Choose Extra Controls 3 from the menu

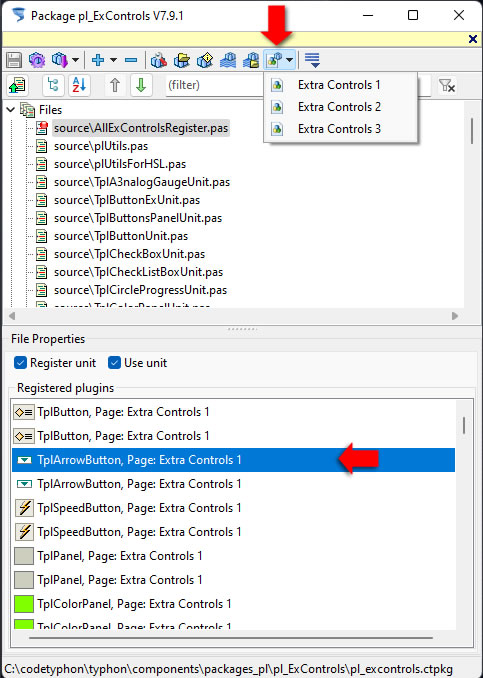[x=340, y=129]
